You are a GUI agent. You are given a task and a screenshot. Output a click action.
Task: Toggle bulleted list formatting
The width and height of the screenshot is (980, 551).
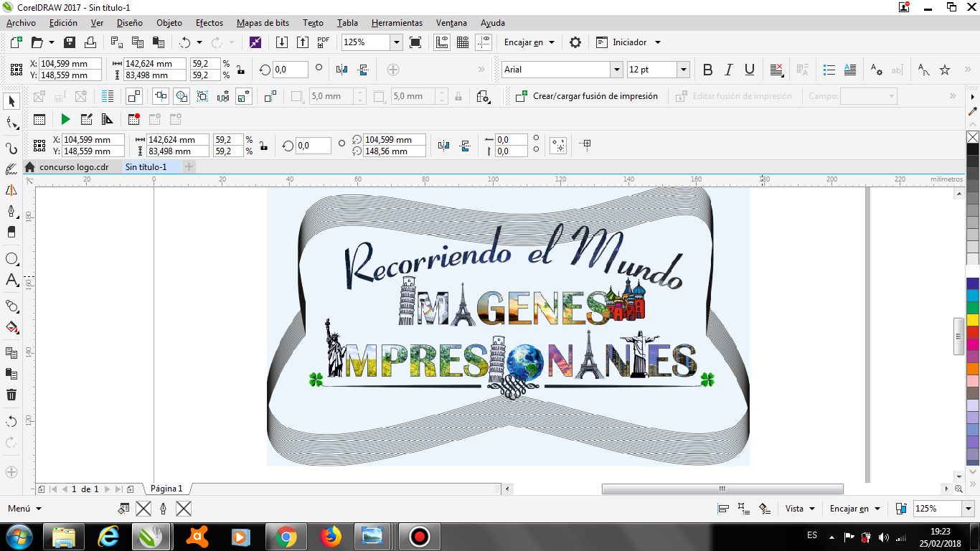coord(829,70)
